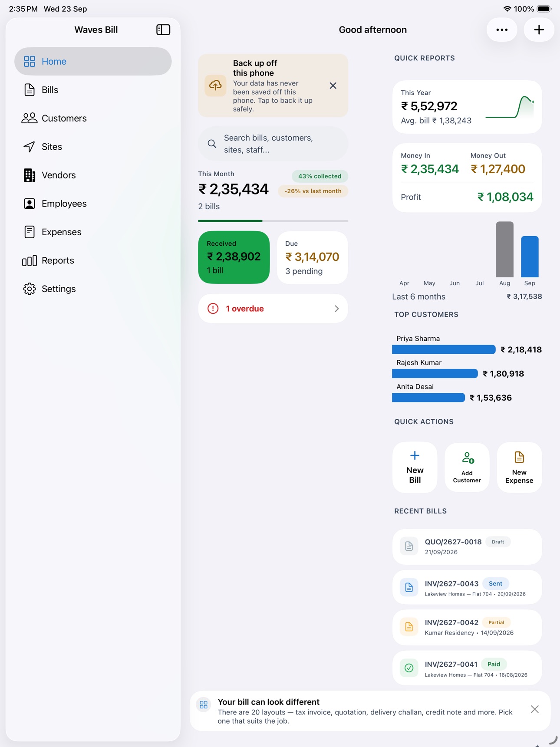
Task: Click the grid icon in layouts tip
Action: tap(204, 704)
